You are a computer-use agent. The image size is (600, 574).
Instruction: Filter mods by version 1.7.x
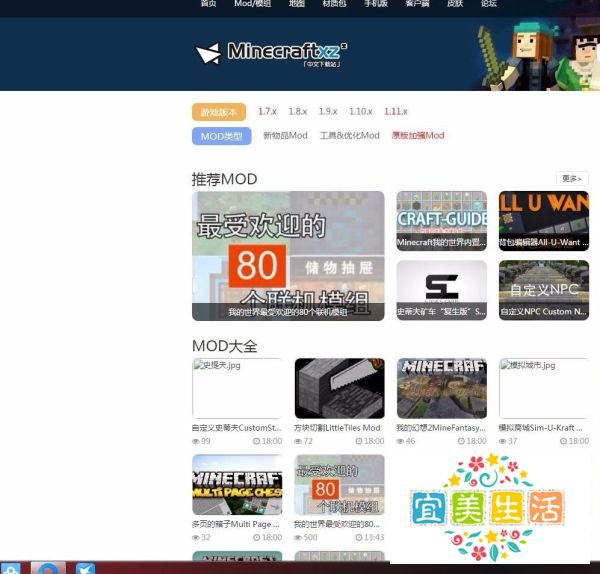(x=267, y=111)
